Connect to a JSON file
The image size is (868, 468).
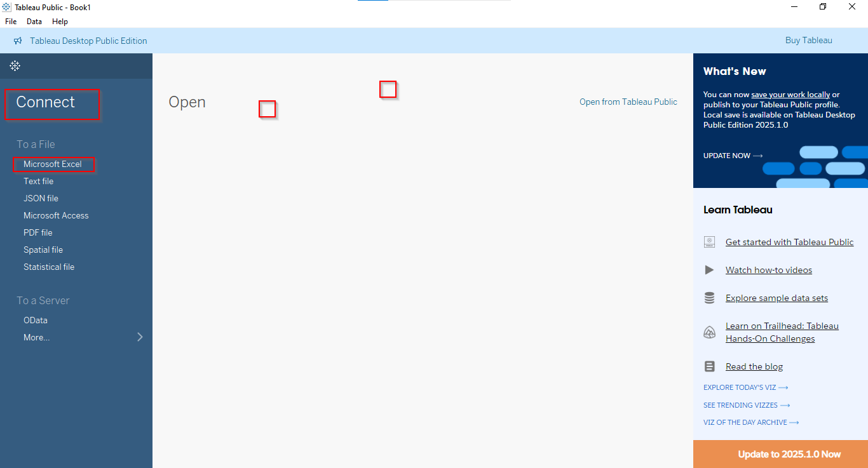tap(41, 198)
